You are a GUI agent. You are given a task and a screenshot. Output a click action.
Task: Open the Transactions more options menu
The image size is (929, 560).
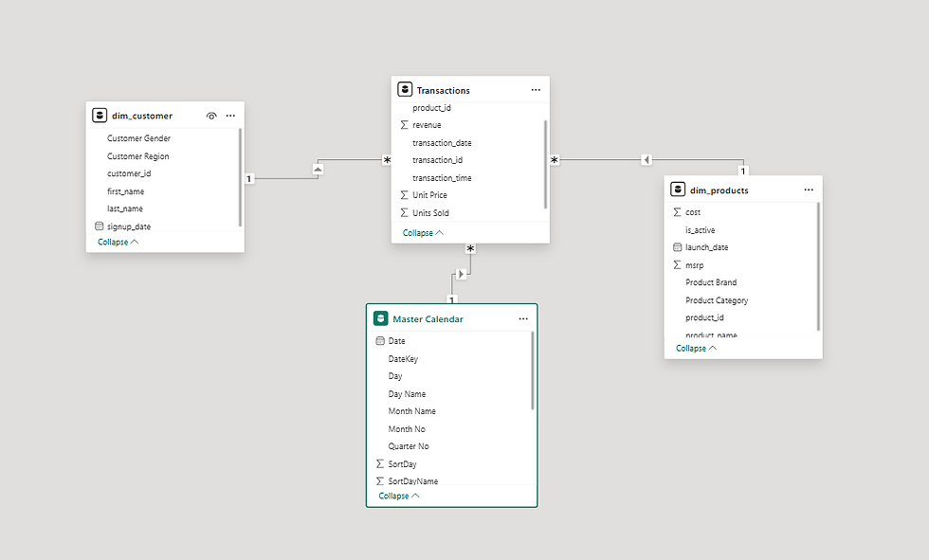coord(537,88)
